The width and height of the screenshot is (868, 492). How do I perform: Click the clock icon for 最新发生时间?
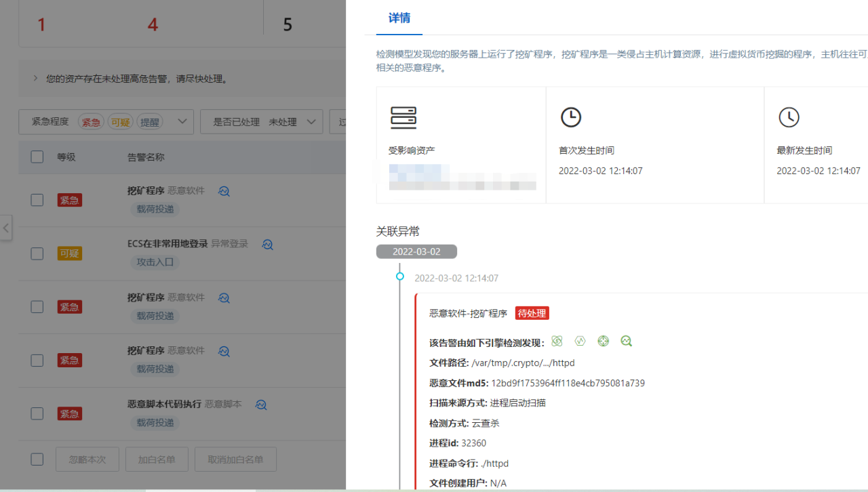[789, 117]
